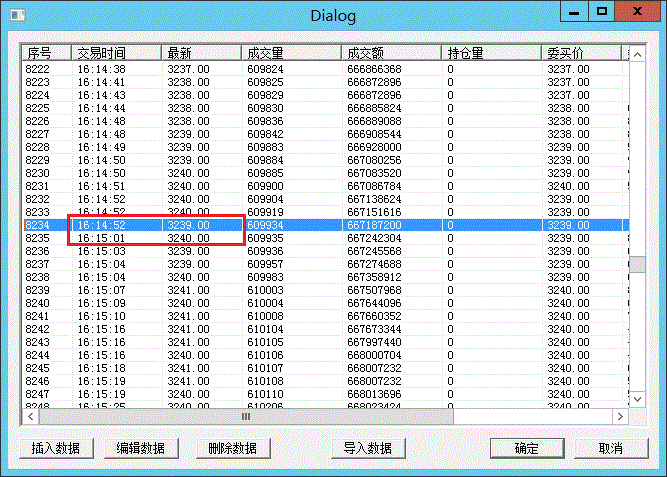Click the horizontal scrollbar right arrow

621,416
